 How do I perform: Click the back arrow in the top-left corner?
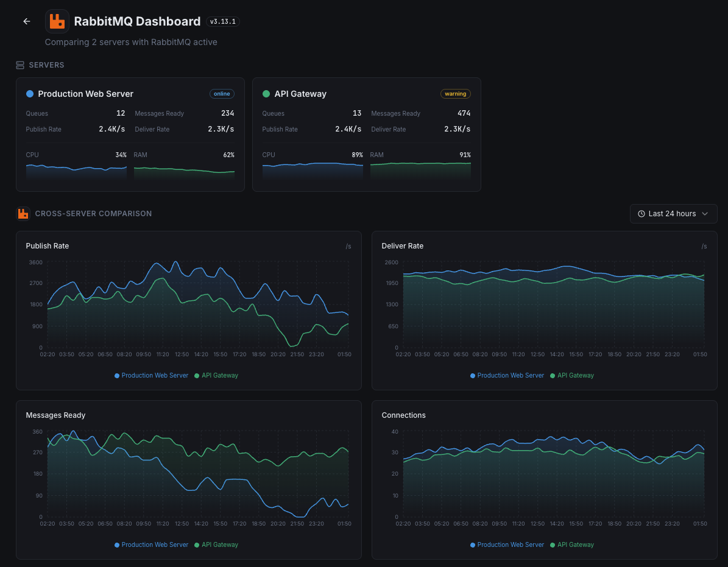[x=26, y=21]
